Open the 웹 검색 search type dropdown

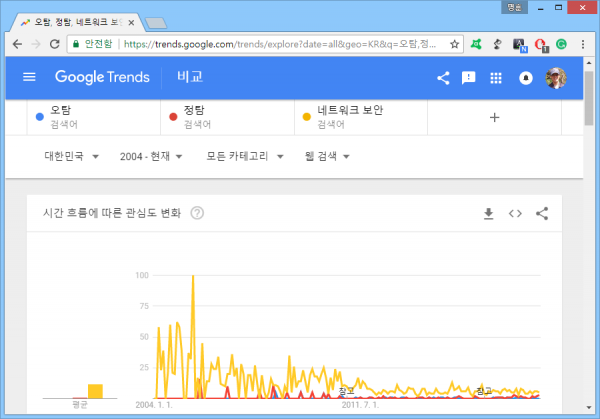pos(327,156)
